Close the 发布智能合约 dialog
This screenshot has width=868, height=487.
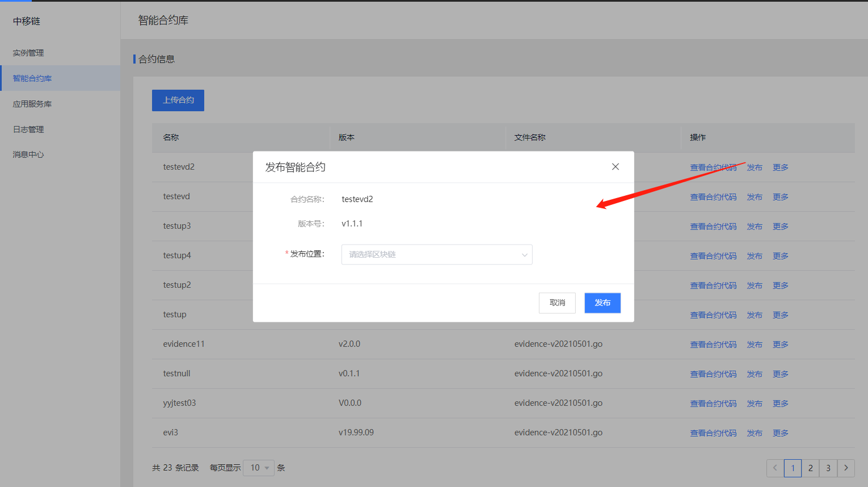point(615,166)
